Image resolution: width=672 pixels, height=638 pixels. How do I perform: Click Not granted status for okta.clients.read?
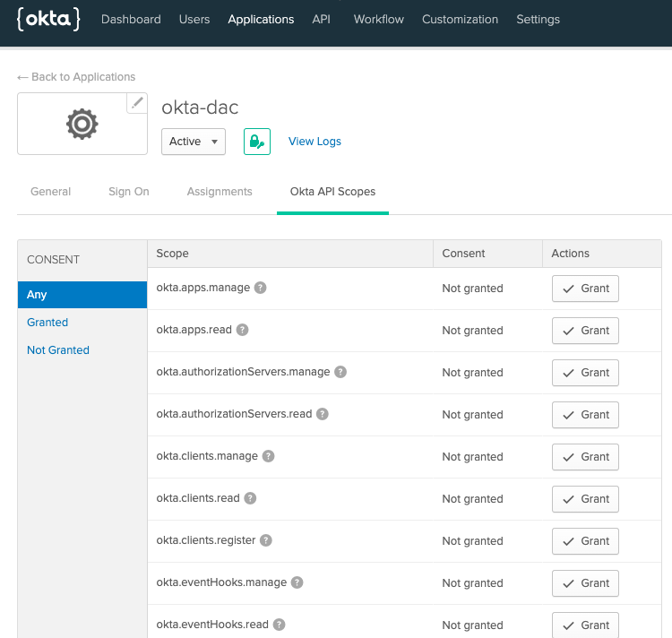pyautogui.click(x=473, y=499)
